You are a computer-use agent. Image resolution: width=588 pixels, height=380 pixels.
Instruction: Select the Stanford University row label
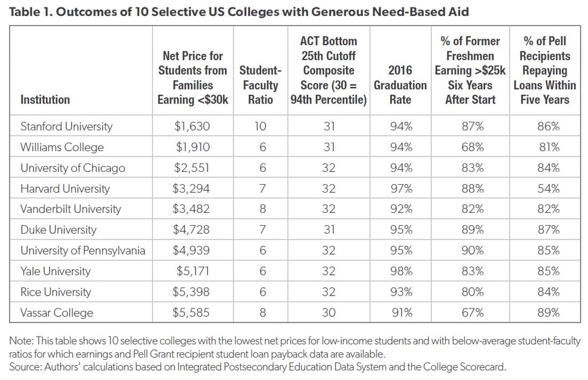[66, 127]
